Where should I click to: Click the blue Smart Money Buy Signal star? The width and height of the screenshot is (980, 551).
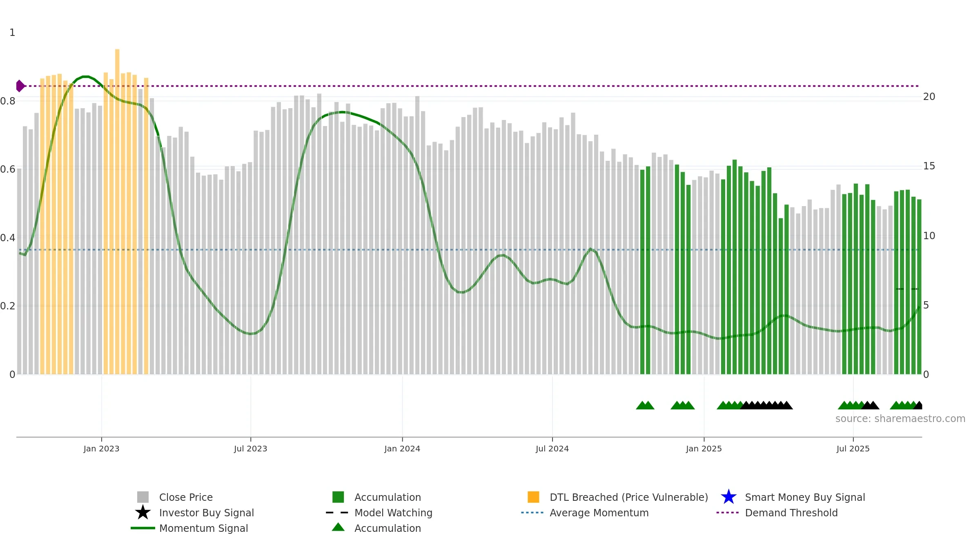tap(728, 497)
